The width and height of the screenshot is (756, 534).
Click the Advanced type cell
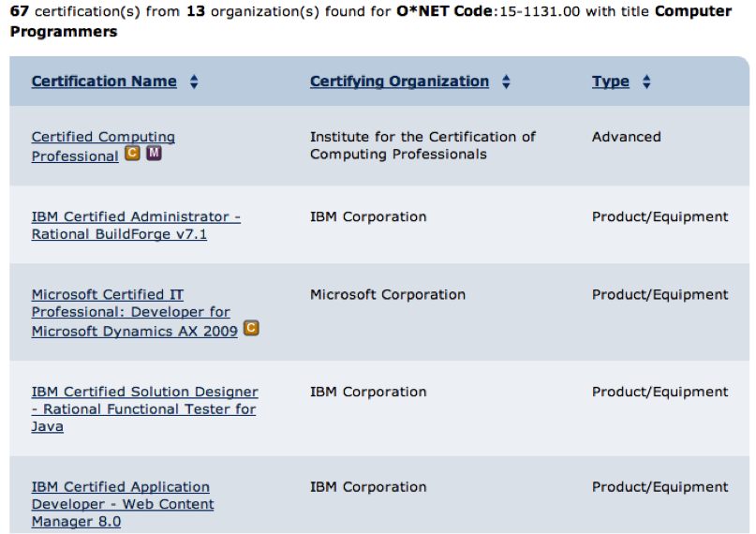point(626,137)
